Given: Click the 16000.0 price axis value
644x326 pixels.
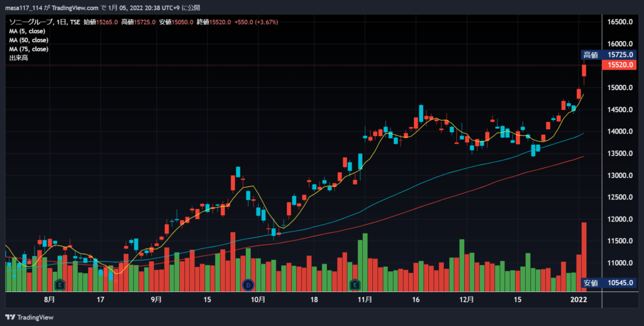Looking at the screenshot, I should tap(619, 44).
